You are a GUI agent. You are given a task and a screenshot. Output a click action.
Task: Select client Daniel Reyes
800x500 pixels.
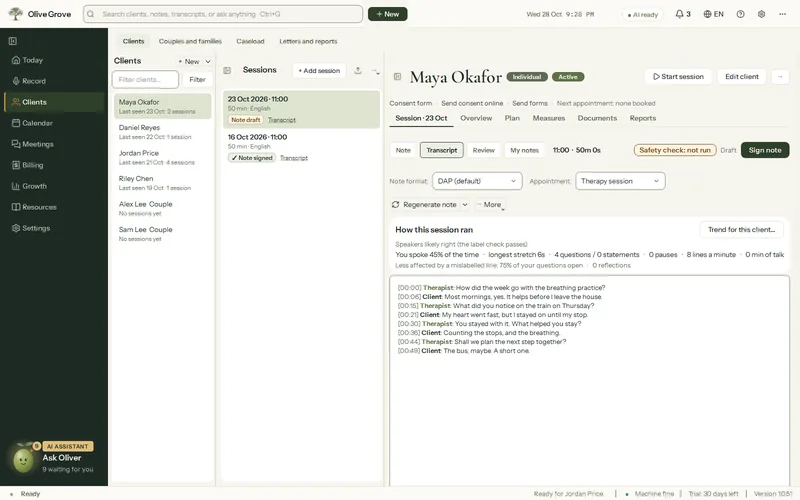pos(162,132)
